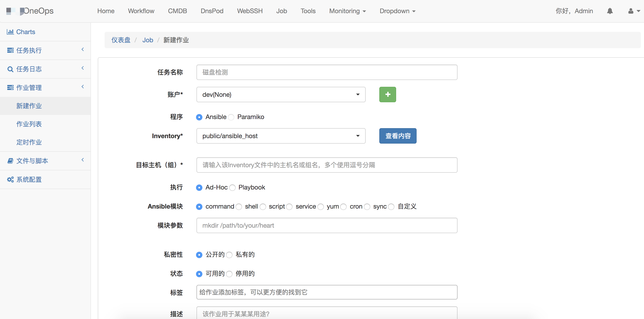Image resolution: width=644 pixels, height=319 pixels.
Task: Click the 查看内容 button
Action: point(397,136)
